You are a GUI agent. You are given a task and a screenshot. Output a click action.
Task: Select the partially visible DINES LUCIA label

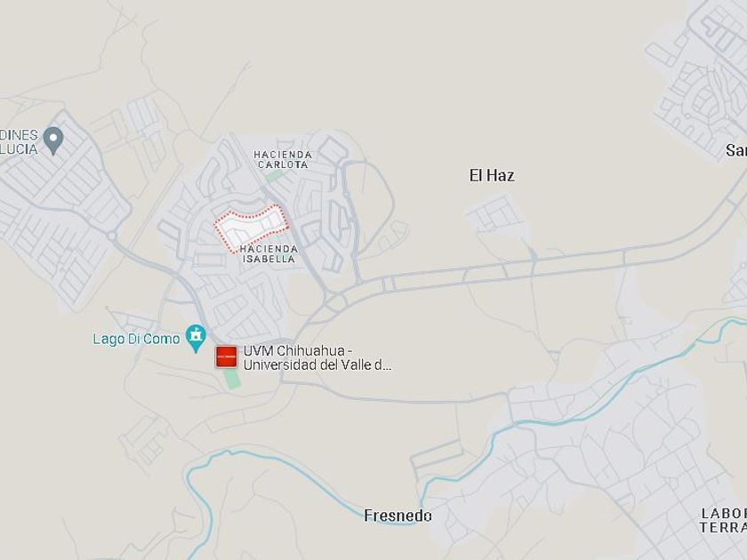(x=19, y=142)
